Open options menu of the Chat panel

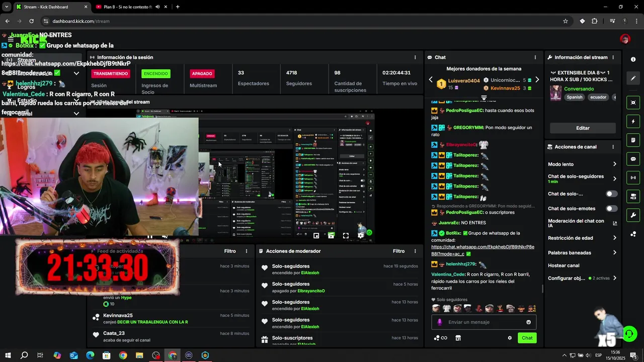click(x=535, y=57)
